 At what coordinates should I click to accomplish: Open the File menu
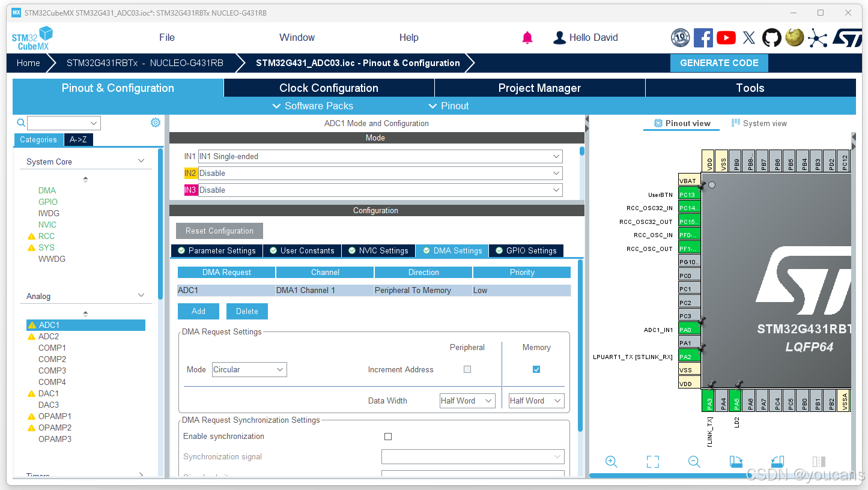167,38
